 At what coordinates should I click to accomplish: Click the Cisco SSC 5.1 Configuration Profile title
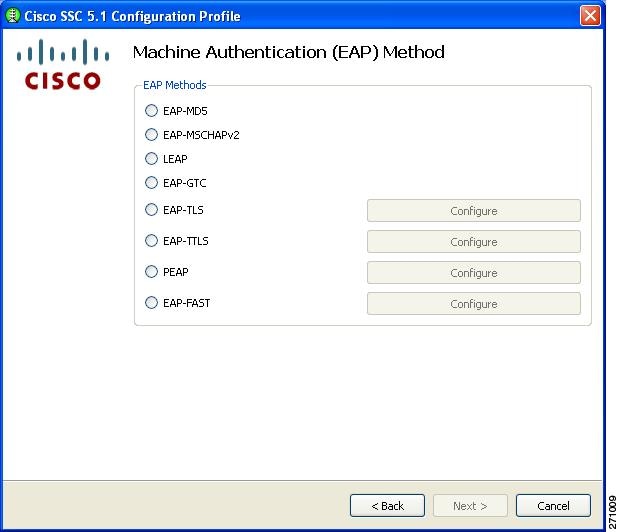point(132,16)
